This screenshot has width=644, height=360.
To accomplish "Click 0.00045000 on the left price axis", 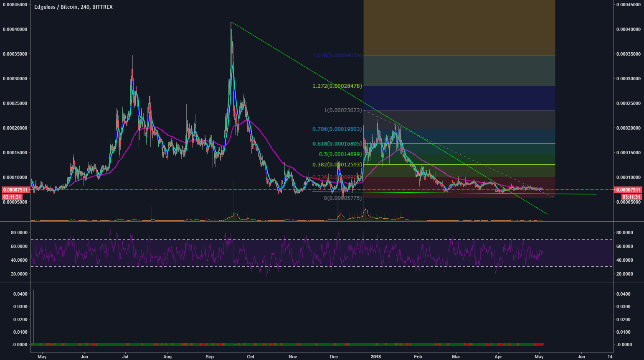I will (x=15, y=5).
